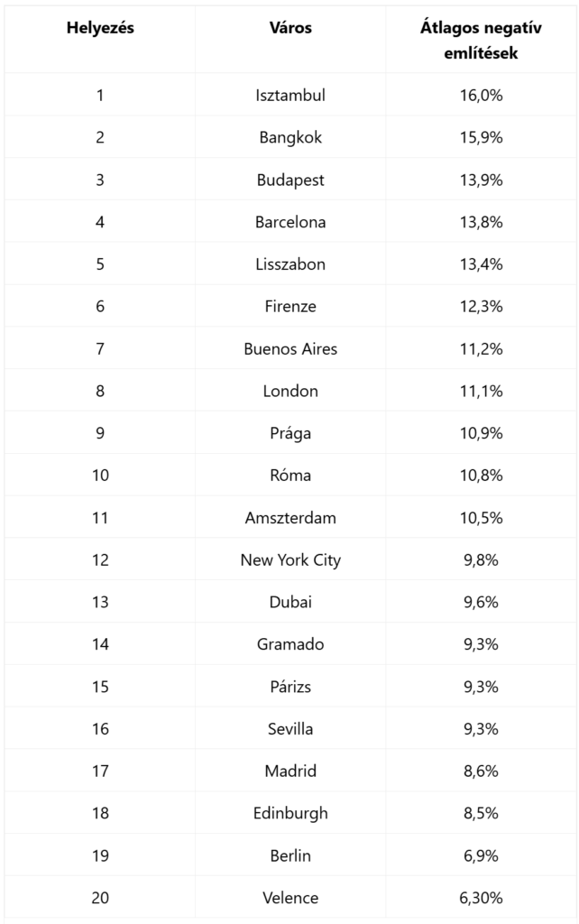Click the Prága 10,9% value
Image resolution: width=579 pixels, height=924 pixels.
[x=481, y=433]
